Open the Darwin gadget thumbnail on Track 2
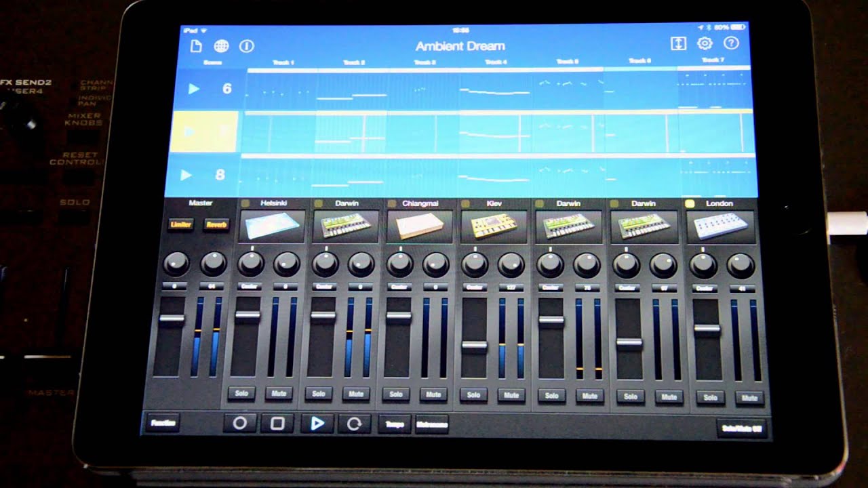This screenshot has width=868, height=488. pos(344,227)
